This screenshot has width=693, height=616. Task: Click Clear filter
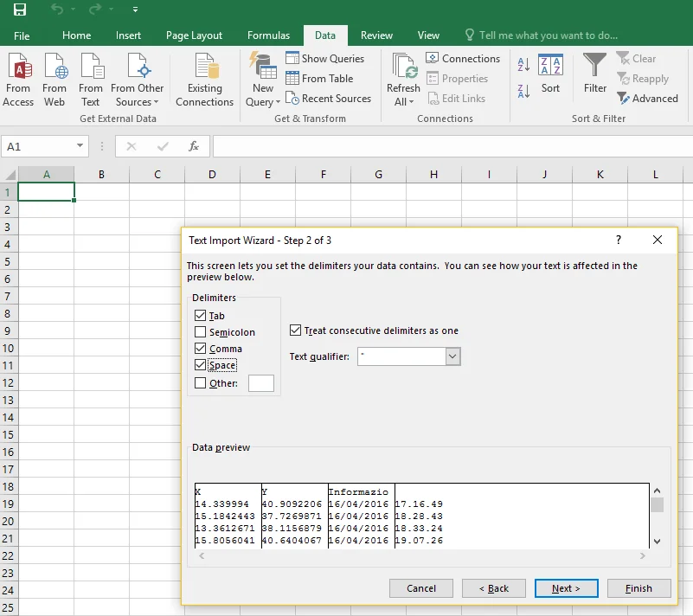point(636,58)
